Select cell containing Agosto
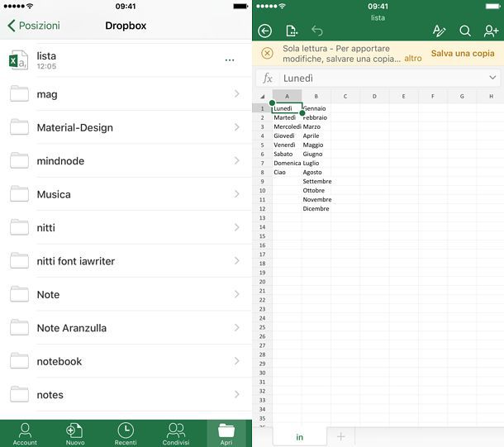Viewport: 504px width, 447px height. tap(316, 172)
